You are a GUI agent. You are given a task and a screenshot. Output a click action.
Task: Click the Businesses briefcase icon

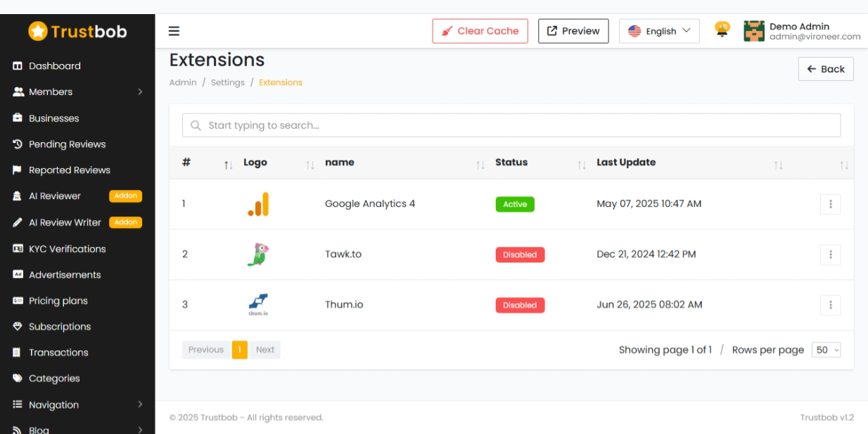click(18, 118)
